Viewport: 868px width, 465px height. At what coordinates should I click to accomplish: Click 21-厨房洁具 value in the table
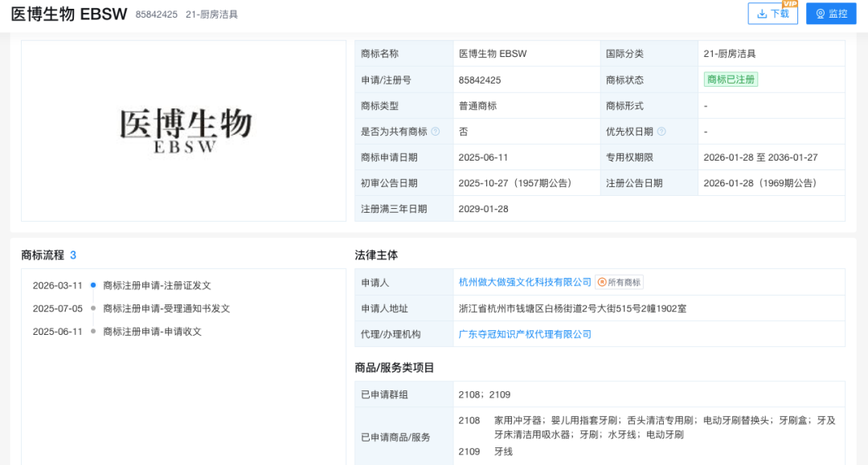(x=730, y=54)
